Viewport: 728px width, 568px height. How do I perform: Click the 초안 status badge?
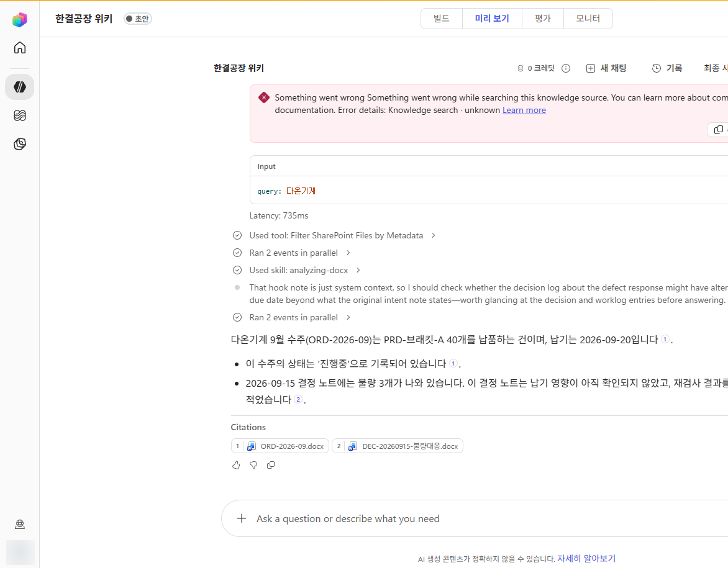coord(137,19)
